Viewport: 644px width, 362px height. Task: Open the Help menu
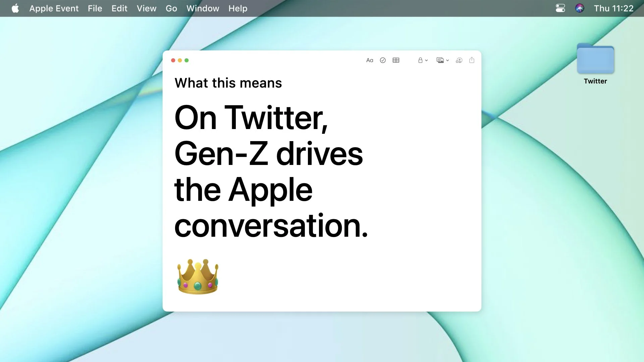(237, 8)
